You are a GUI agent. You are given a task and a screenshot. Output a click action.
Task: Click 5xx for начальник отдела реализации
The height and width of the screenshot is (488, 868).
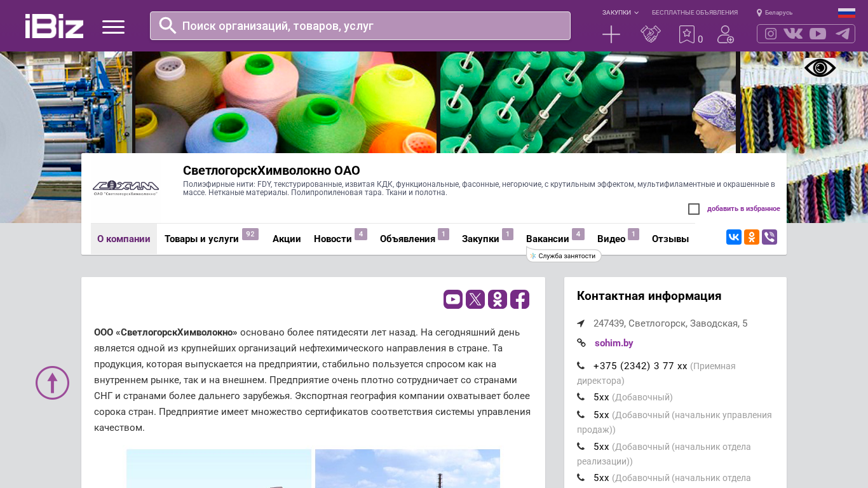click(x=601, y=447)
